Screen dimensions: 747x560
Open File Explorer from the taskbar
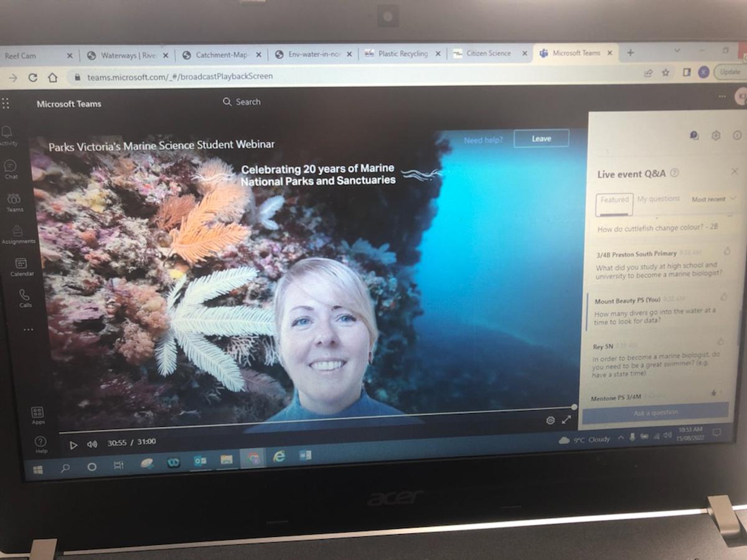tap(227, 459)
